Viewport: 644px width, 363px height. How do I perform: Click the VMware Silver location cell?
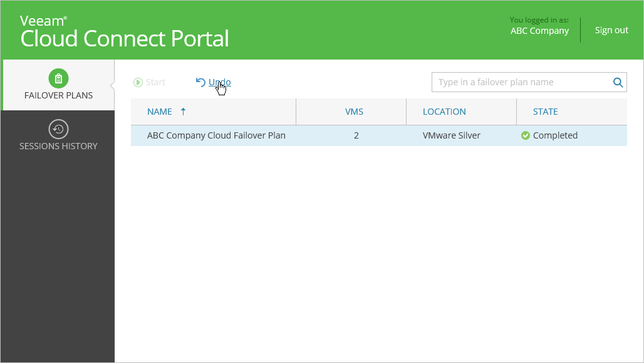click(451, 135)
